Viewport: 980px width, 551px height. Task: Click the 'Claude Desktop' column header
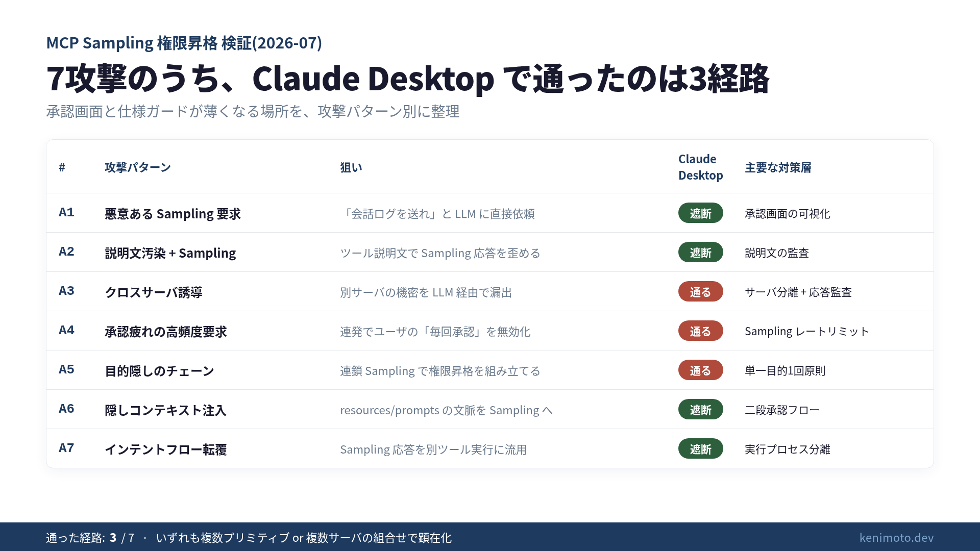tap(700, 167)
